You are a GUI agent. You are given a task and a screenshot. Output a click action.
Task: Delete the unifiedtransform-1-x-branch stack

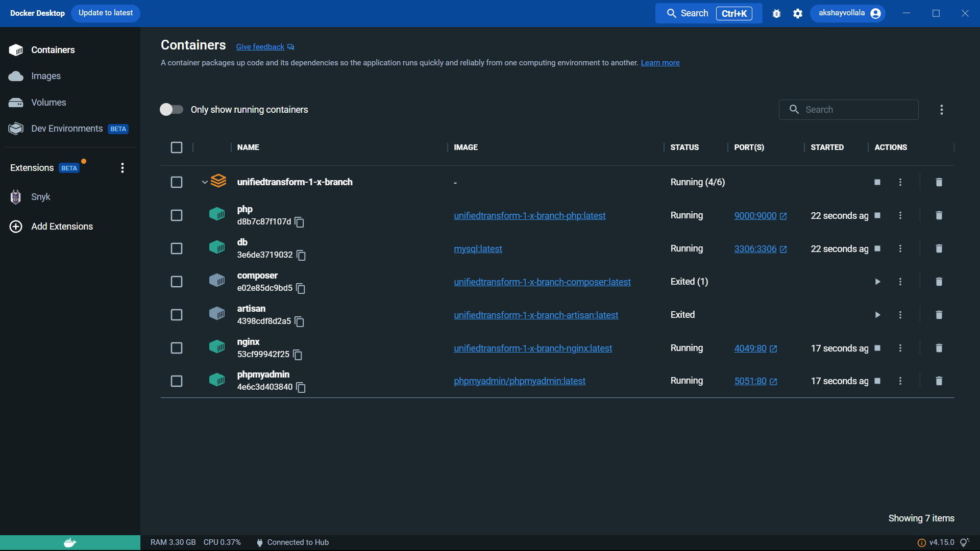(x=939, y=182)
